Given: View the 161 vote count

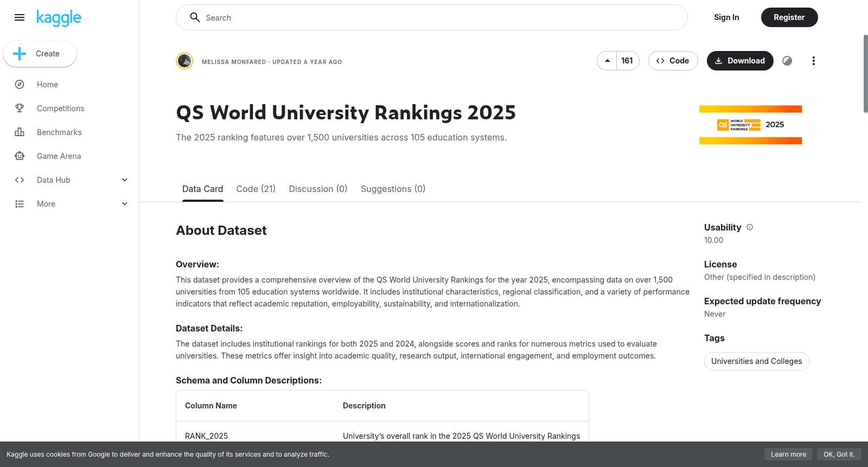Looking at the screenshot, I should click(627, 61).
